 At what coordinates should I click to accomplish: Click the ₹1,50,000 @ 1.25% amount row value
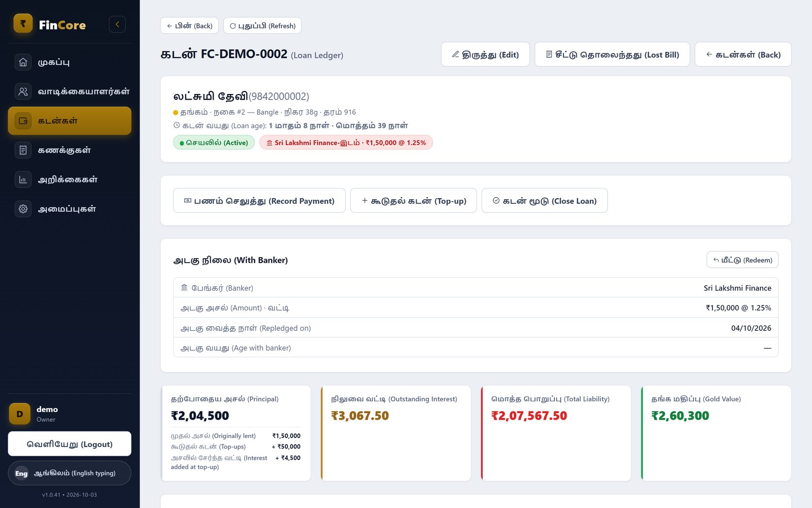(x=738, y=308)
